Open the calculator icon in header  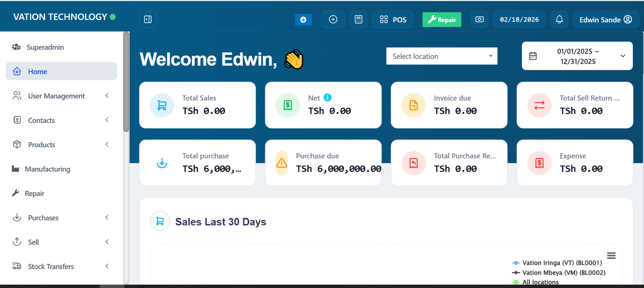pyautogui.click(x=358, y=20)
